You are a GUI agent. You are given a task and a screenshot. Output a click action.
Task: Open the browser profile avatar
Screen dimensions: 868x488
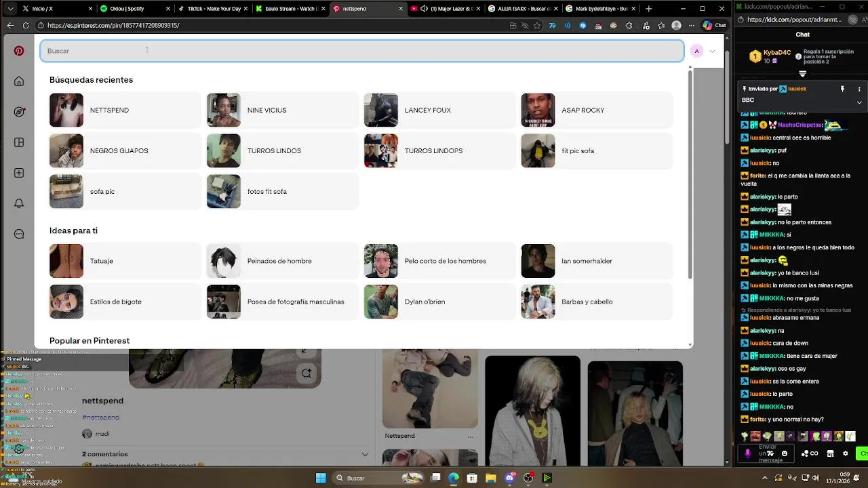click(676, 25)
